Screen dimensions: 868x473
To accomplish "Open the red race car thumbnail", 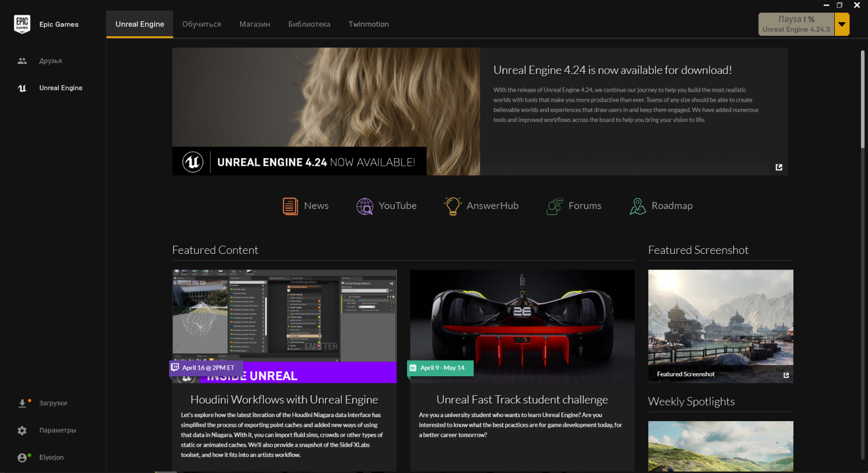I will point(522,326).
